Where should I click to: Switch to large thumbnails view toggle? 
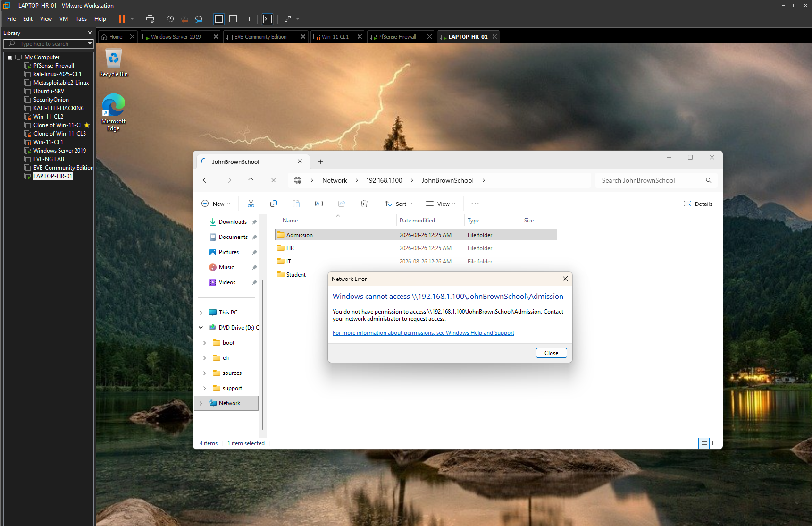pyautogui.click(x=715, y=443)
